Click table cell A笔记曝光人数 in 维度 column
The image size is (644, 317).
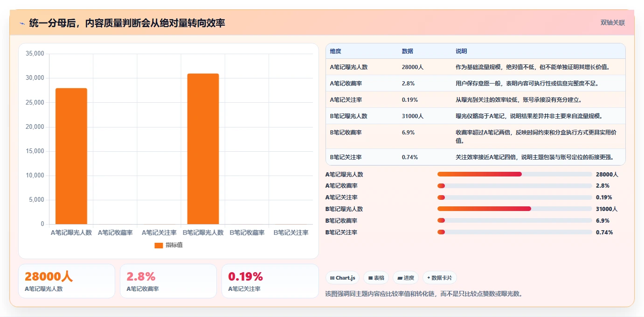pos(348,67)
